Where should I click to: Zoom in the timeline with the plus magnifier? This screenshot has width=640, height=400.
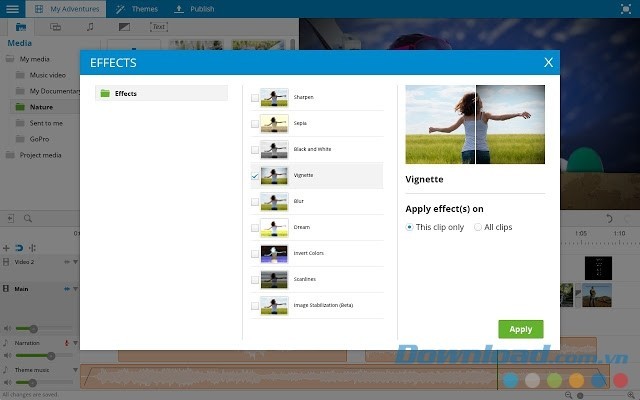pyautogui.click(x=631, y=395)
